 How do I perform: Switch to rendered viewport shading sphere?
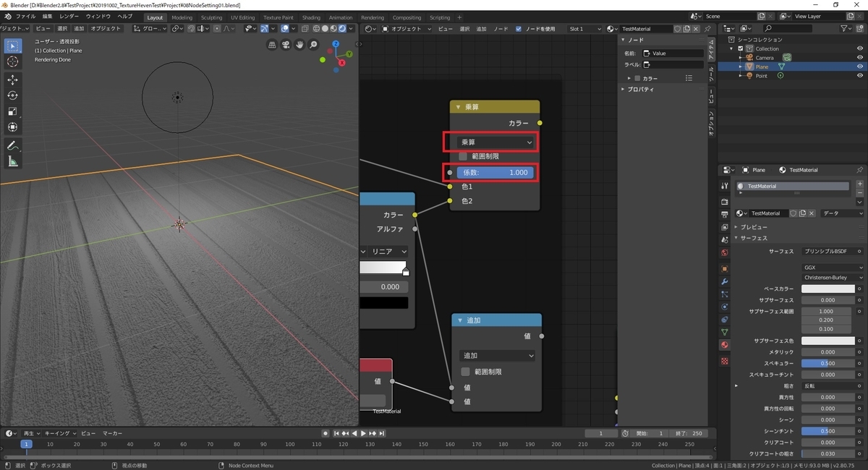point(341,28)
